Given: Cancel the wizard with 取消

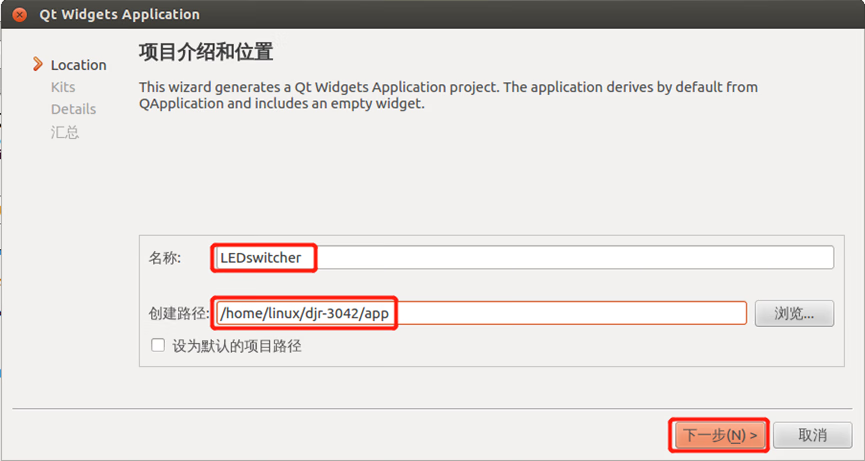Looking at the screenshot, I should 813,436.
